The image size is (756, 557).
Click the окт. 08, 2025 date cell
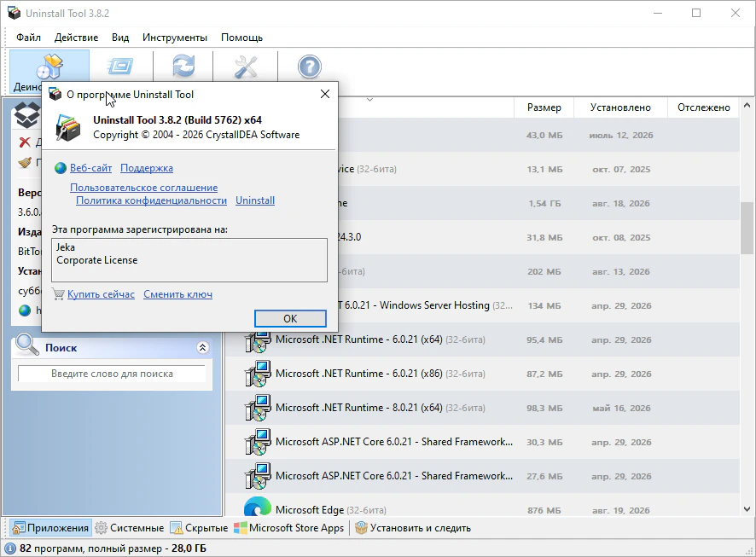(x=621, y=237)
